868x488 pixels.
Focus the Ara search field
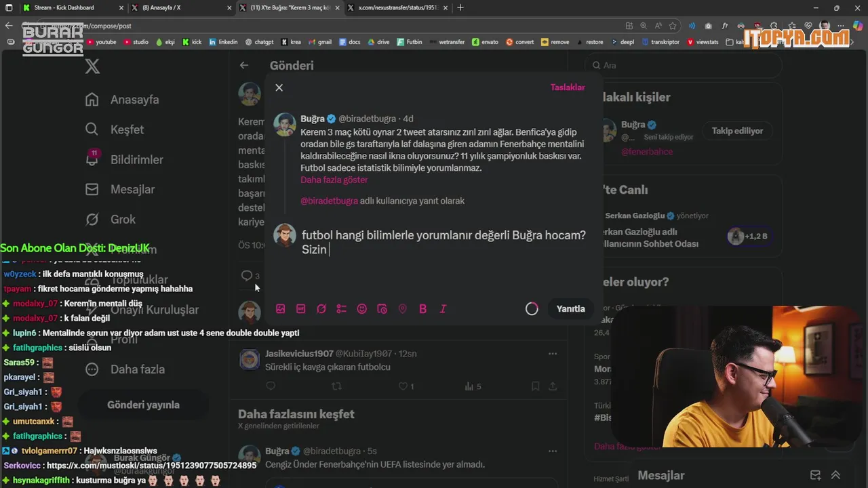click(x=684, y=66)
